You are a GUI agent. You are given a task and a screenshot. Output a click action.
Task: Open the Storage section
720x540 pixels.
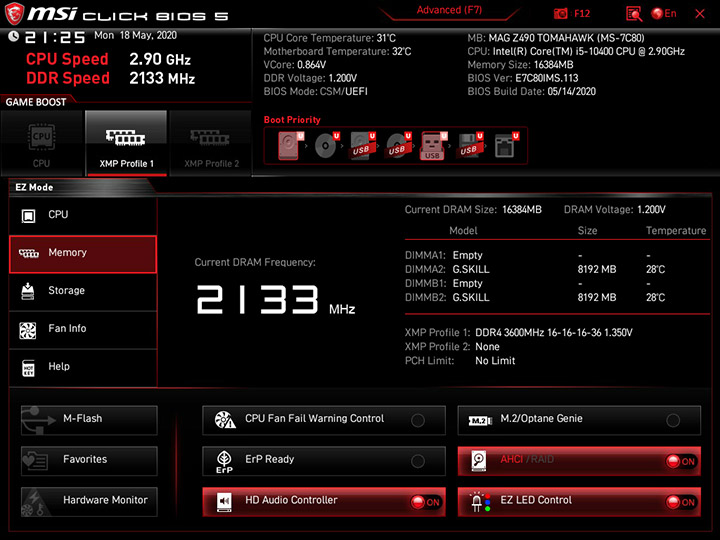[x=83, y=291]
